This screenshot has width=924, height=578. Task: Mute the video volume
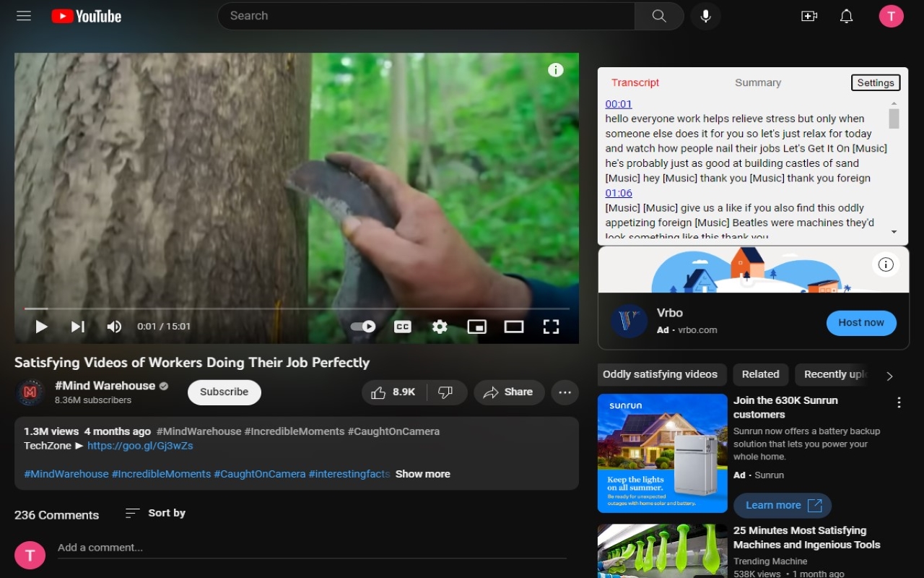(114, 327)
